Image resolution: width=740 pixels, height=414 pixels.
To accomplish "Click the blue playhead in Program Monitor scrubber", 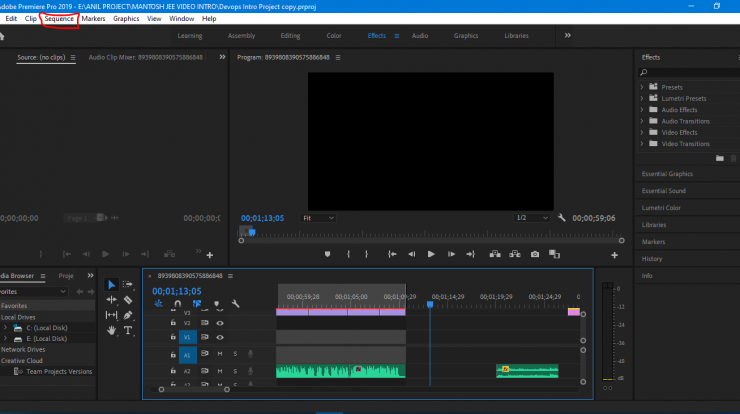I will pyautogui.click(x=252, y=232).
